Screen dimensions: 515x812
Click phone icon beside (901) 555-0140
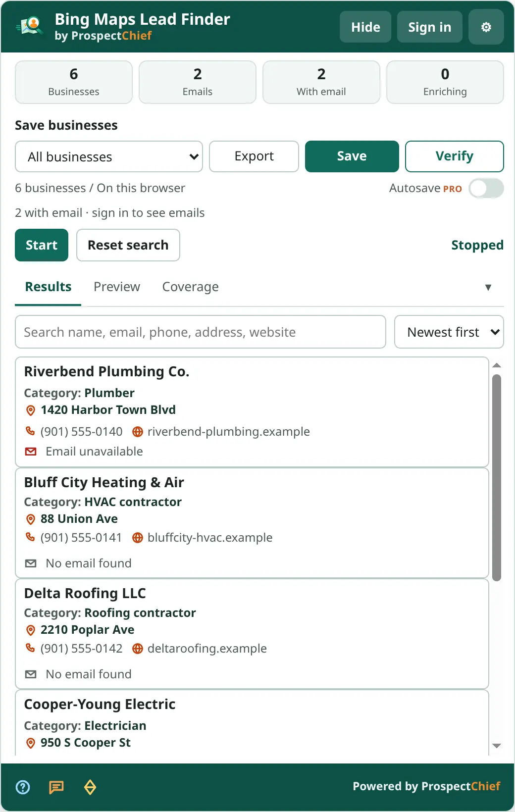click(x=30, y=431)
